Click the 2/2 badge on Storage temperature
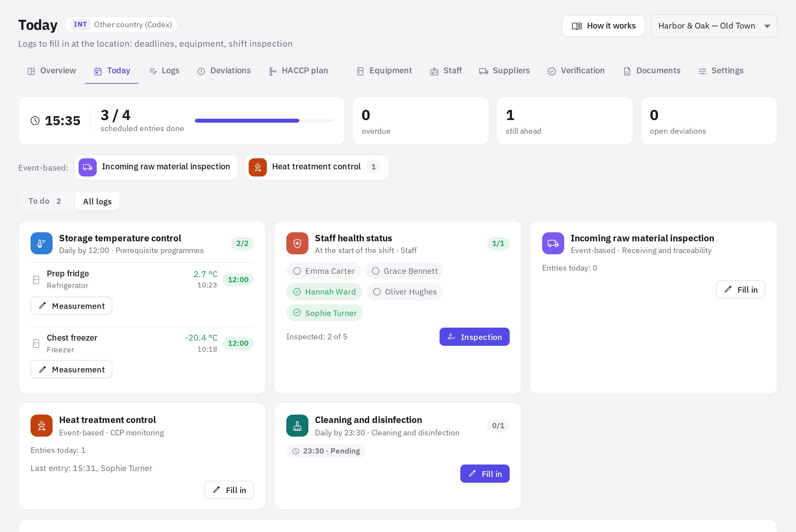The height and width of the screenshot is (532, 796). coord(243,244)
